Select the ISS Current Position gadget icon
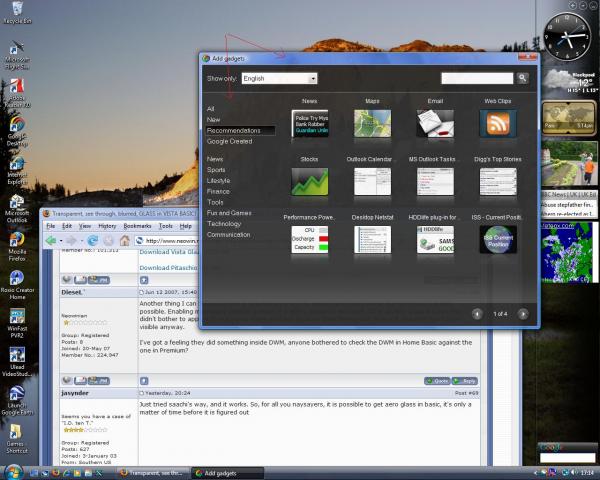Screen dimensions: 600x480 pyautogui.click(x=498, y=240)
